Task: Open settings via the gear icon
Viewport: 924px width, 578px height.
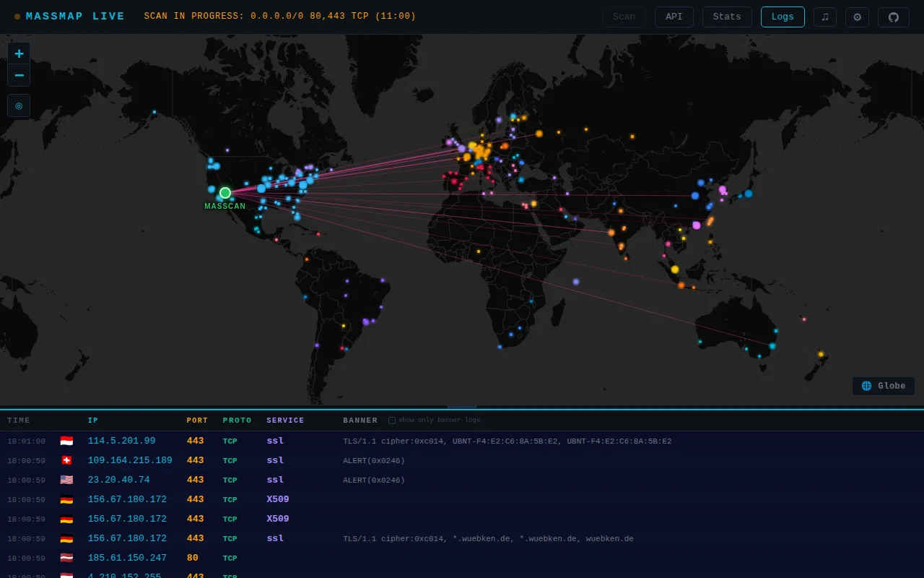Action: tap(857, 17)
